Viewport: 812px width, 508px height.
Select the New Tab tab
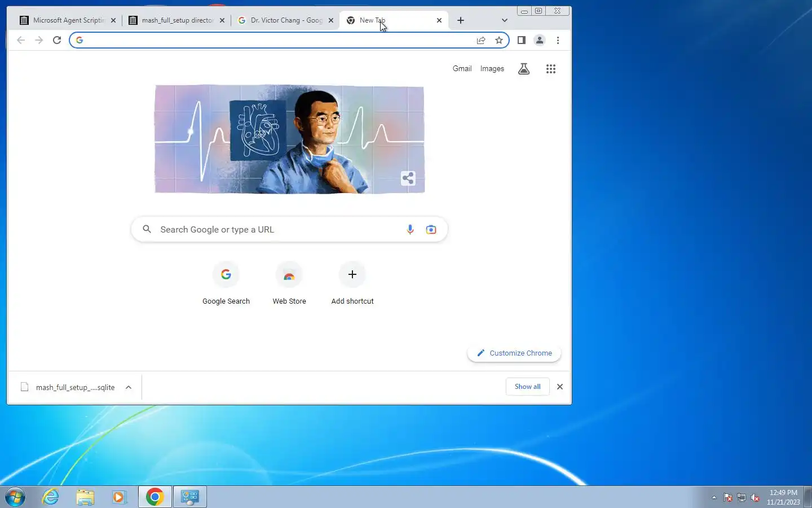coord(393,20)
